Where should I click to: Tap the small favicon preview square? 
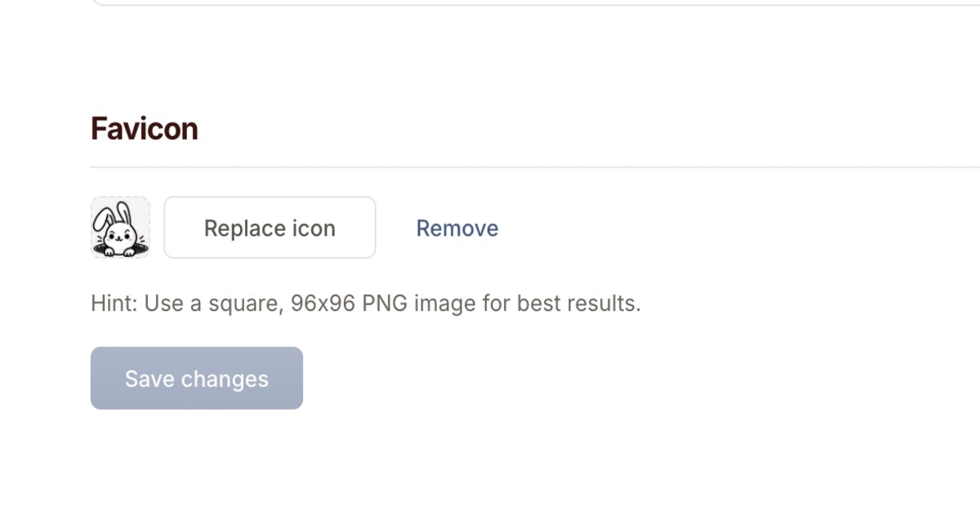click(x=120, y=227)
